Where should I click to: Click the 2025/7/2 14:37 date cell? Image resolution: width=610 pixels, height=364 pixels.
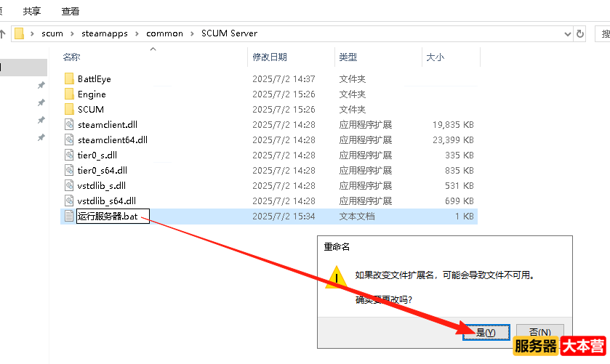pyautogui.click(x=284, y=79)
